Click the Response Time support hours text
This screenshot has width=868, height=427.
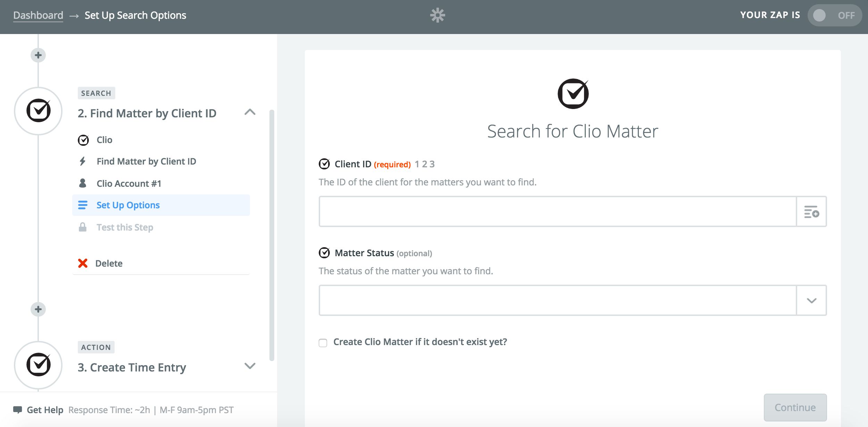pyautogui.click(x=151, y=410)
